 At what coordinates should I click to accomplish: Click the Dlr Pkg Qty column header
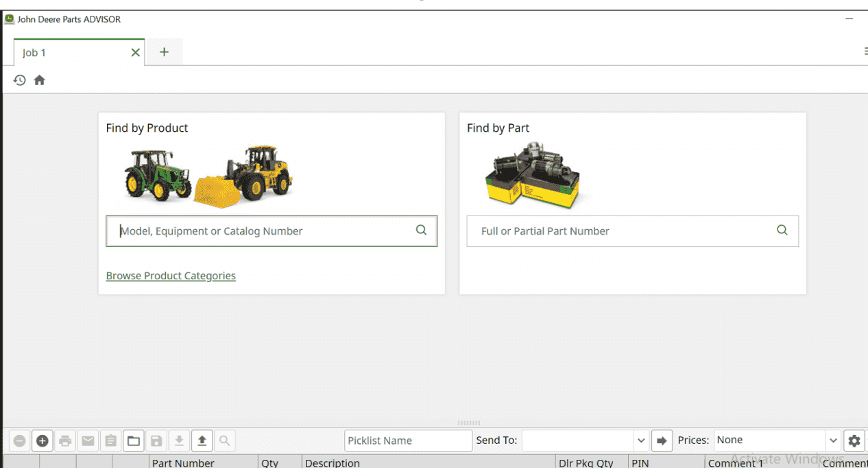[592, 462]
